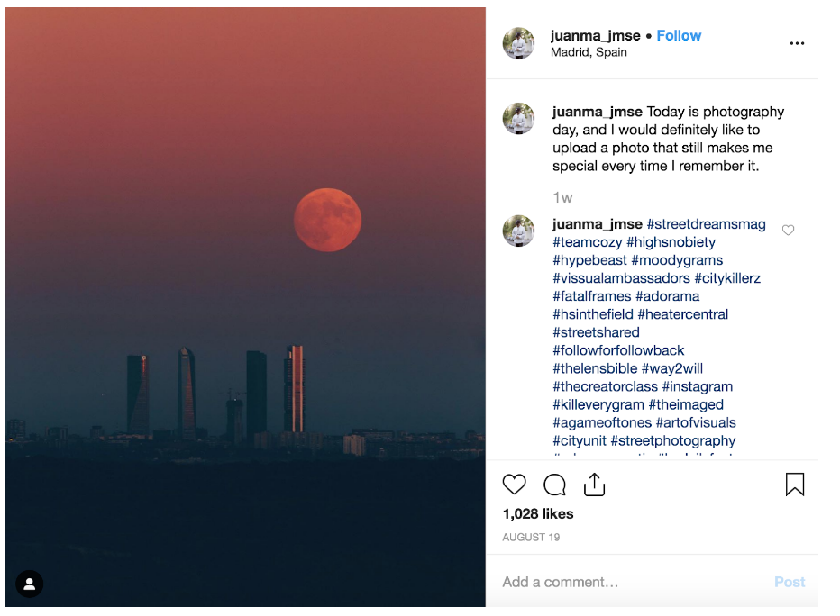View the 1,028 likes list

(538, 513)
